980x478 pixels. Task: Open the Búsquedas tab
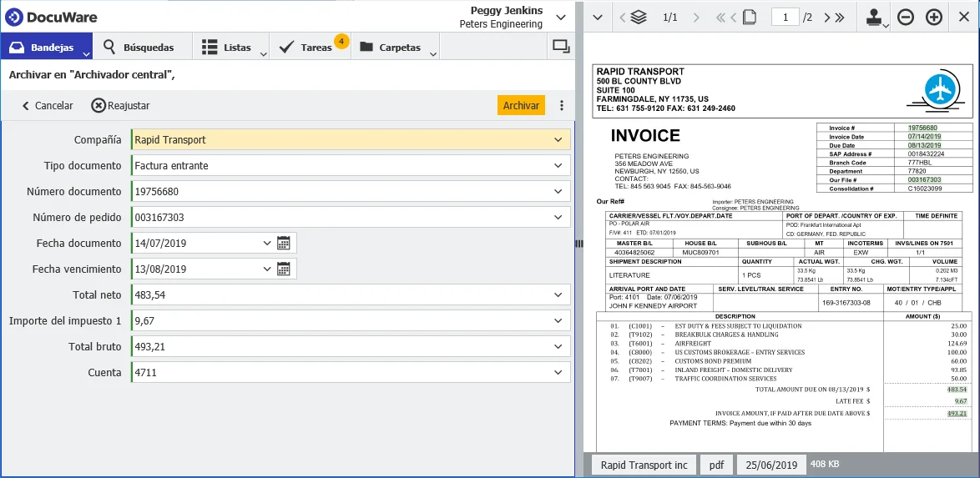pos(139,48)
